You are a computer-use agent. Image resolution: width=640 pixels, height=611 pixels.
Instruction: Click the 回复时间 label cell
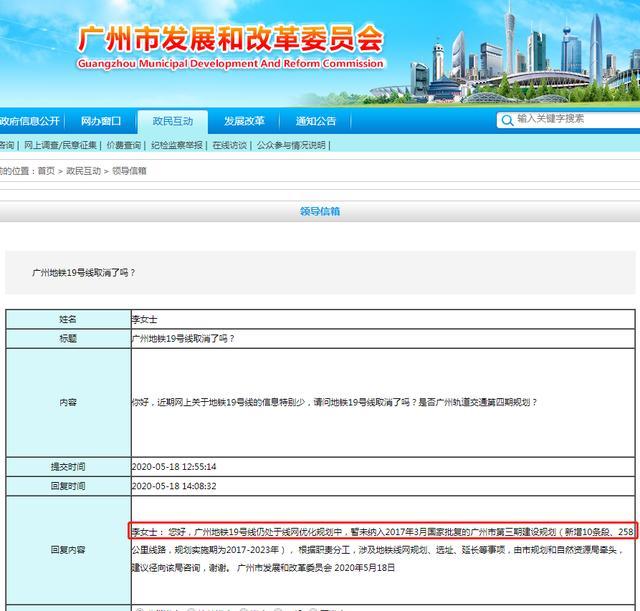click(68, 486)
